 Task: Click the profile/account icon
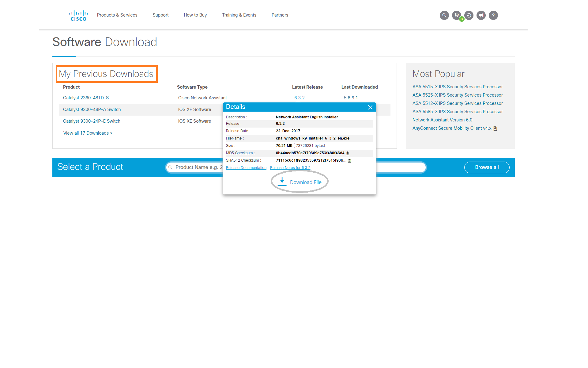click(469, 15)
